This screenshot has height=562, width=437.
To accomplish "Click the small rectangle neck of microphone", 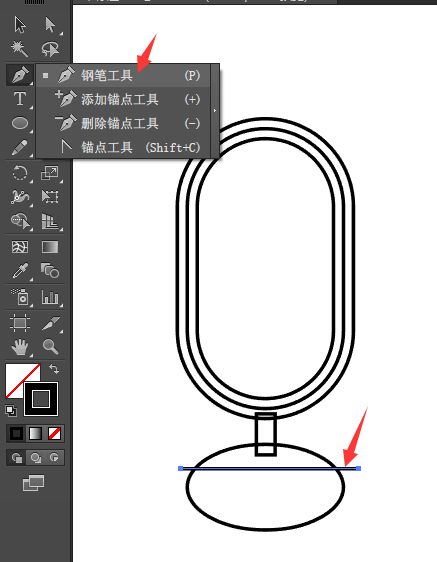I will (x=266, y=434).
